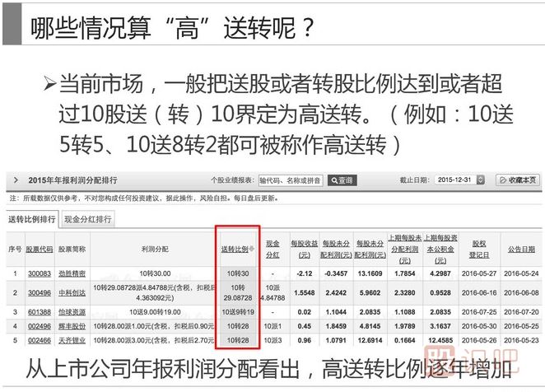Click the 现金分红 column header
Image resolution: width=545 pixels, height=392 pixels.
274,247
